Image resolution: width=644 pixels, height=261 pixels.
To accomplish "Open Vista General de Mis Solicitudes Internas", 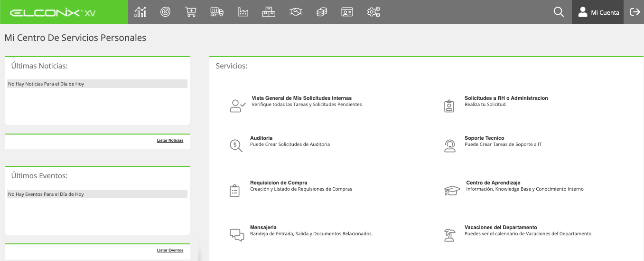I will (301, 98).
